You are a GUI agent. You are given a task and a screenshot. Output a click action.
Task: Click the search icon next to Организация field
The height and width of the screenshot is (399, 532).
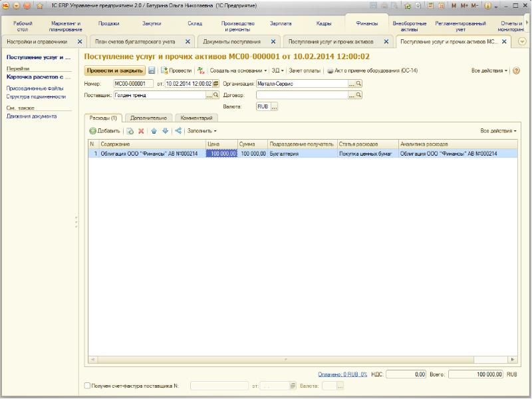point(358,84)
